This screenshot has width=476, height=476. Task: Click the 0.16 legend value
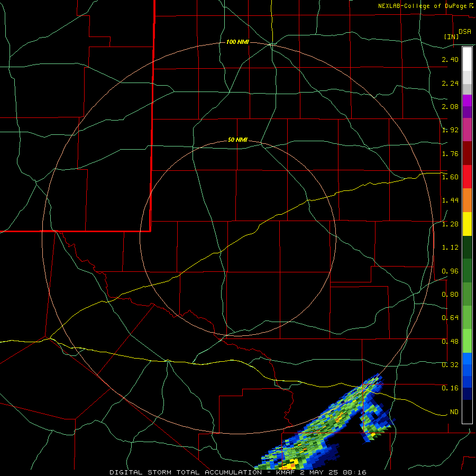pyautogui.click(x=450, y=388)
